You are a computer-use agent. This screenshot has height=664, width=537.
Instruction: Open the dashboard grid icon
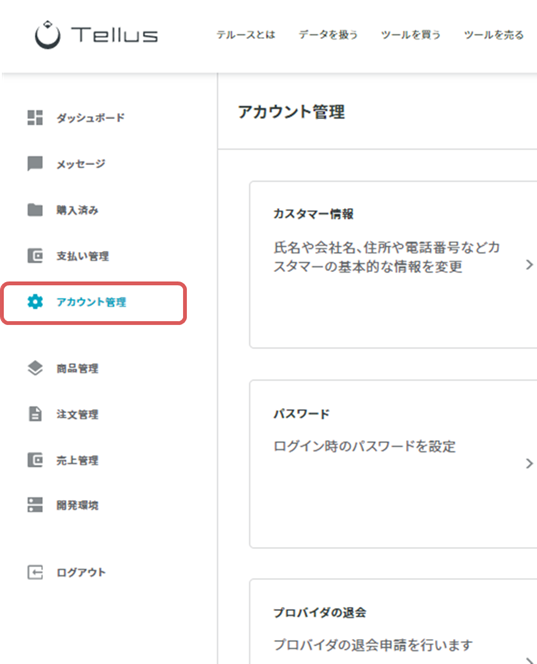point(35,118)
